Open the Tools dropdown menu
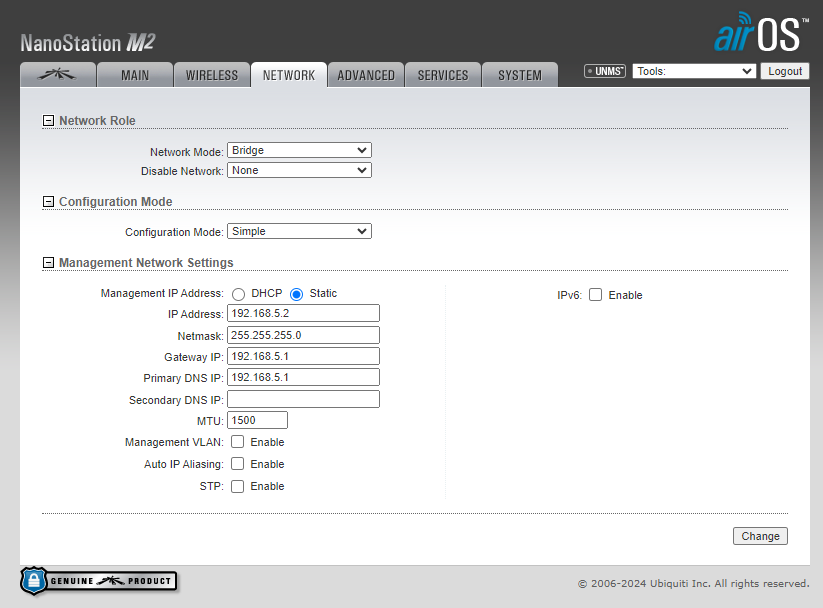823x608 pixels. point(694,71)
